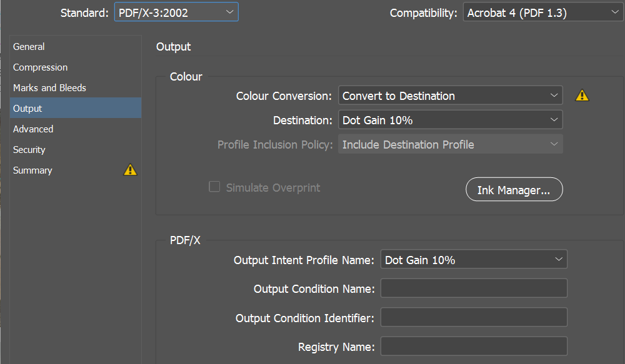
Task: Open the Security section
Action: point(29,150)
